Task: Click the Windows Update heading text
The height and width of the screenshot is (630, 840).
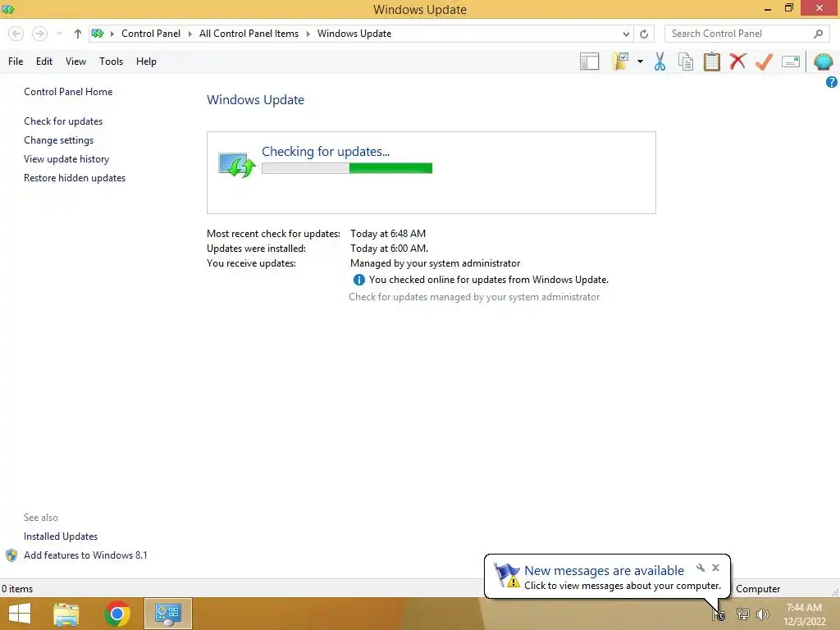Action: (x=256, y=99)
